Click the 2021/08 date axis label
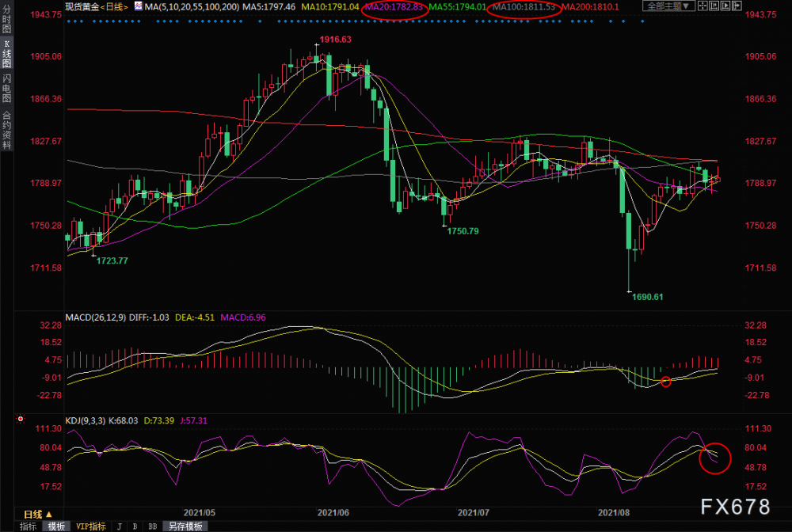792x532 pixels. tap(614, 512)
